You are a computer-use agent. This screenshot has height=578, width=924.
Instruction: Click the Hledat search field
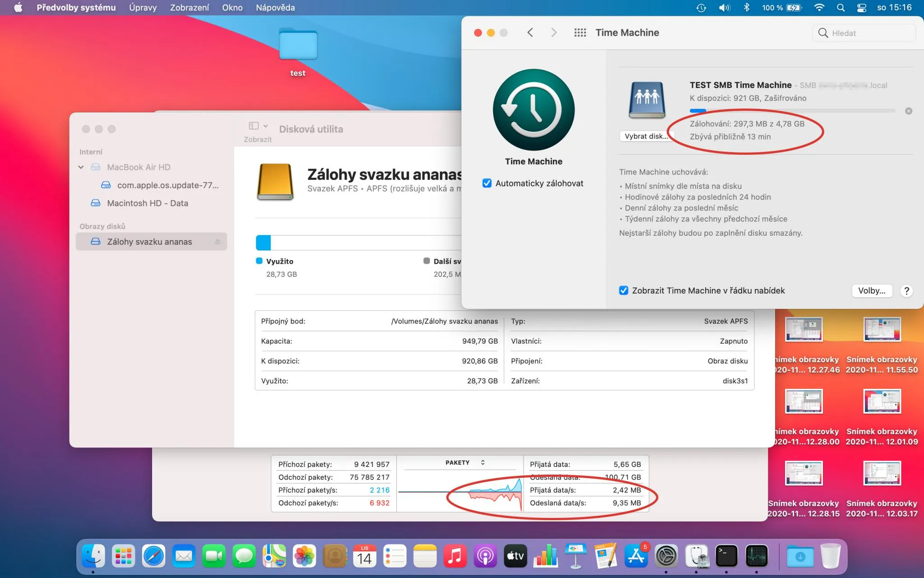click(x=864, y=33)
